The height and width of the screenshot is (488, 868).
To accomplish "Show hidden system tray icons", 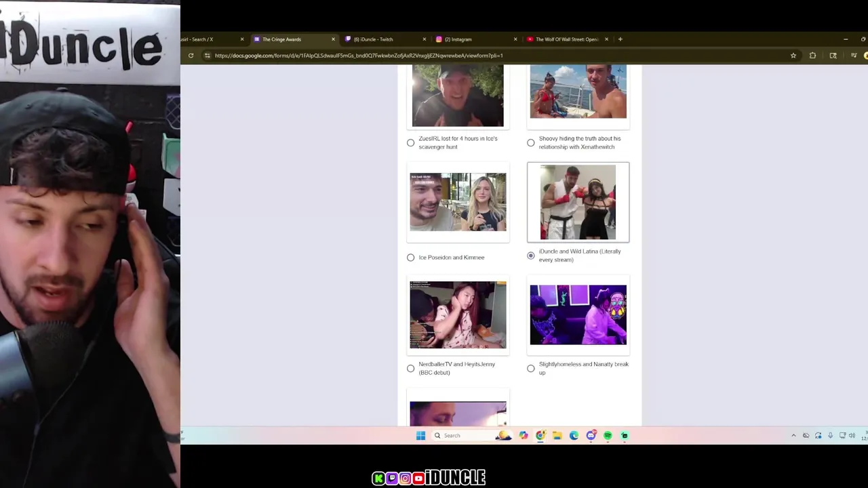I will point(793,436).
